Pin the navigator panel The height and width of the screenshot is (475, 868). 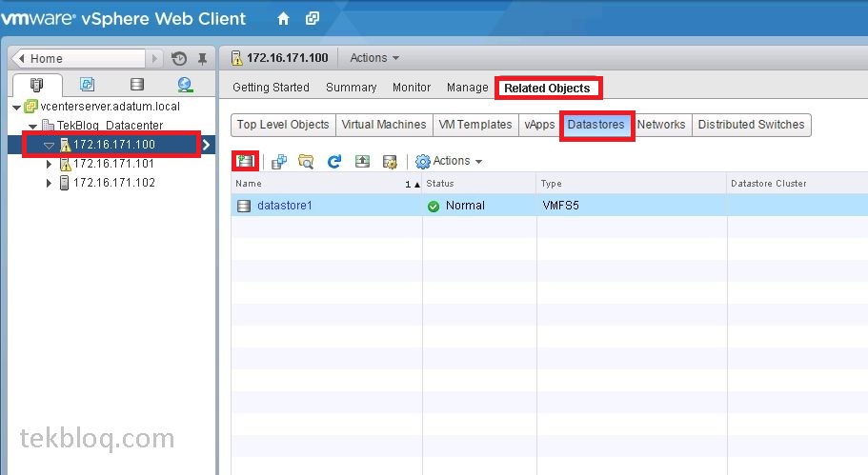[203, 58]
